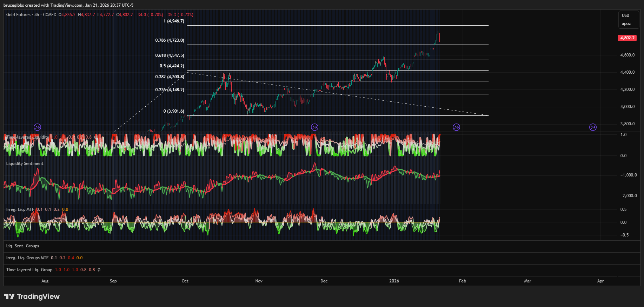This screenshot has width=644, height=307.
Task: Click the leftmost purple contract rollover marker
Action: pos(37,127)
